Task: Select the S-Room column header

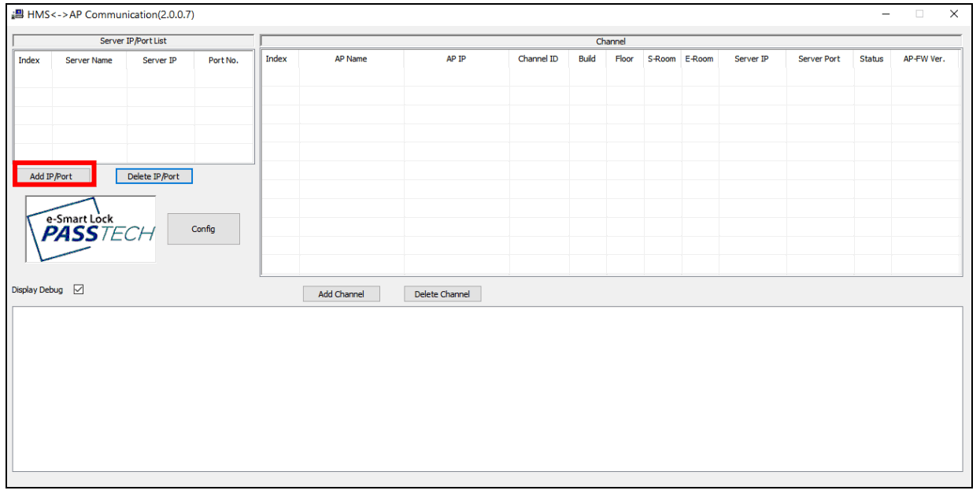Action: pos(662,59)
